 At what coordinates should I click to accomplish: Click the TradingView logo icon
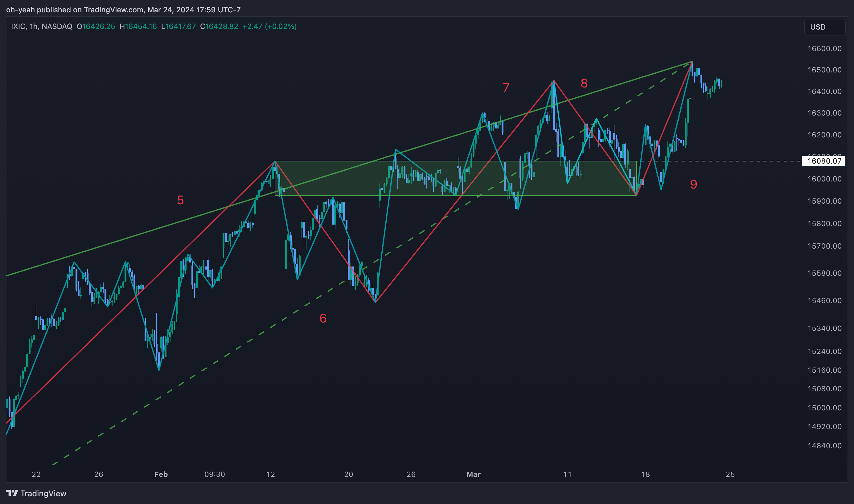(12, 493)
